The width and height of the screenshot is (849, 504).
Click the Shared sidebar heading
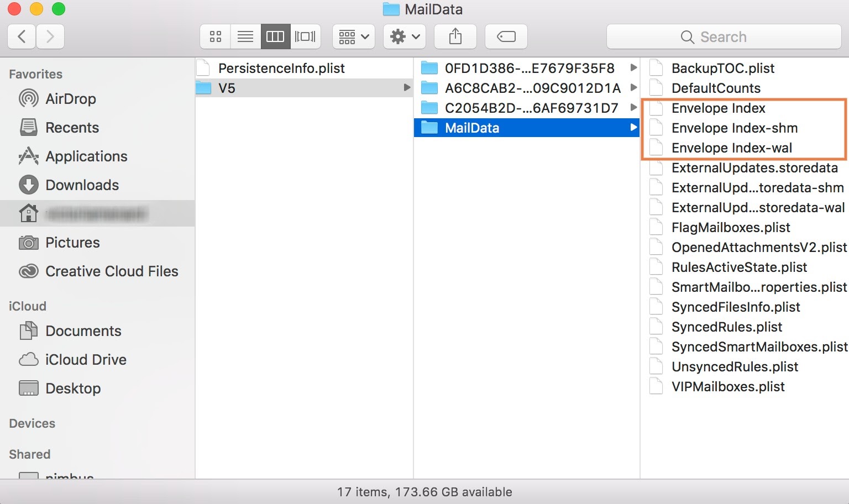click(x=30, y=454)
